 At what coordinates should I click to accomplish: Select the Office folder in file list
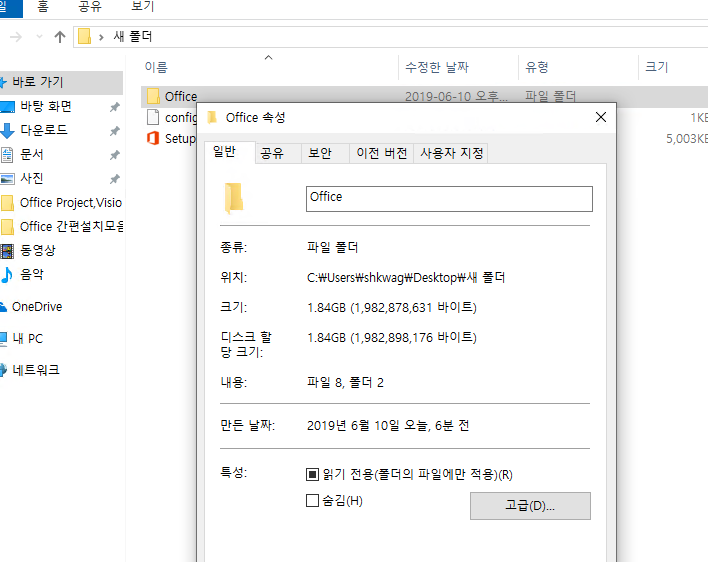tap(181, 96)
